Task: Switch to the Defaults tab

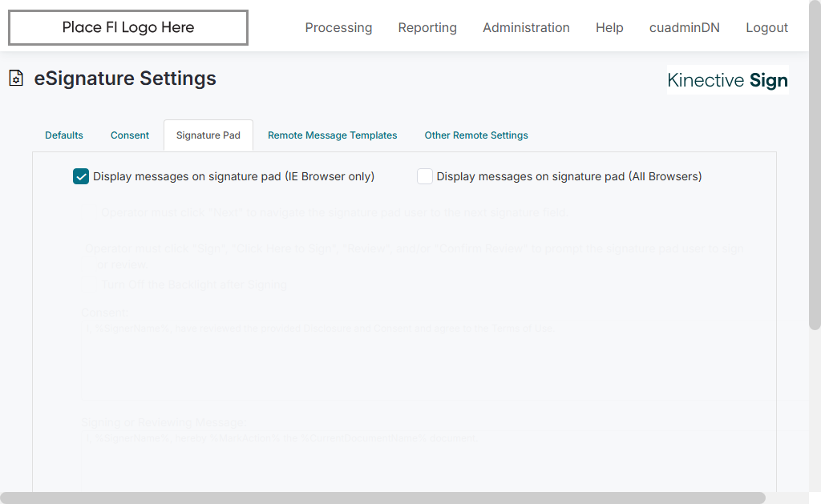Action: (x=64, y=135)
